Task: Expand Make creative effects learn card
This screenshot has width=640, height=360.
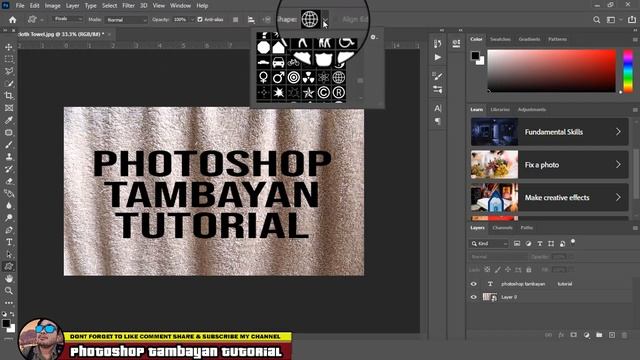Action: [x=549, y=198]
